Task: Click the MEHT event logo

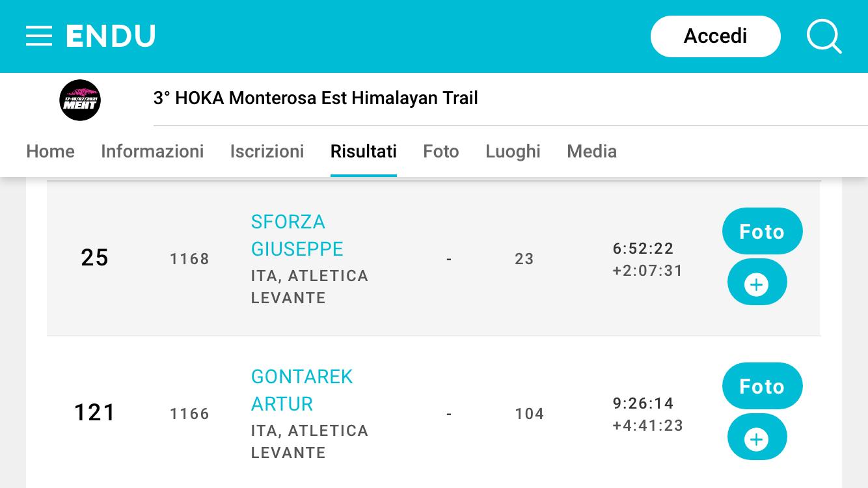Action: point(80,100)
